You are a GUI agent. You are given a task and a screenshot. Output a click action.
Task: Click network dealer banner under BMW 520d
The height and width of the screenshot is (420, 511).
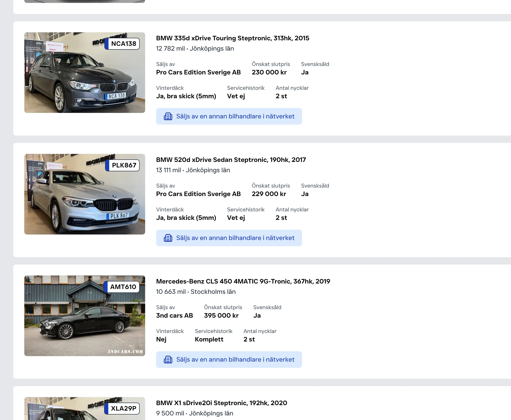point(235,238)
